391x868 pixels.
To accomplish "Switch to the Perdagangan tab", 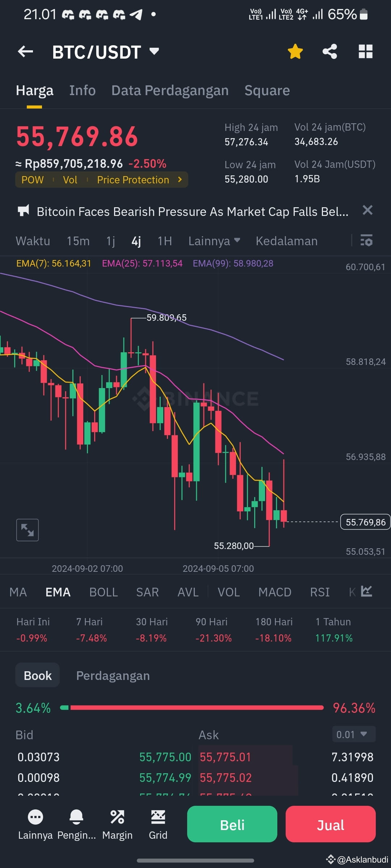I will [113, 676].
